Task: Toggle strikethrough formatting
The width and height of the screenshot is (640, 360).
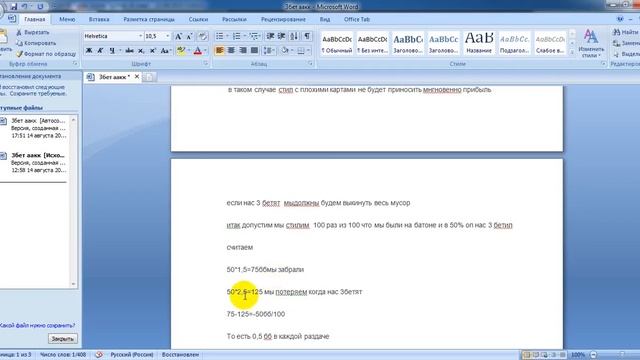Action: point(129,51)
